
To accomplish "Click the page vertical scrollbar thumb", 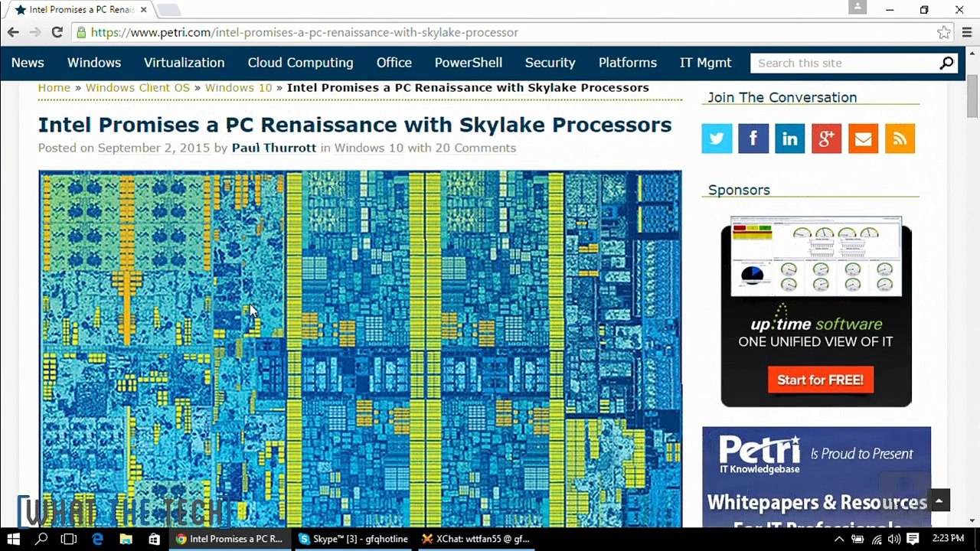I will point(972,97).
